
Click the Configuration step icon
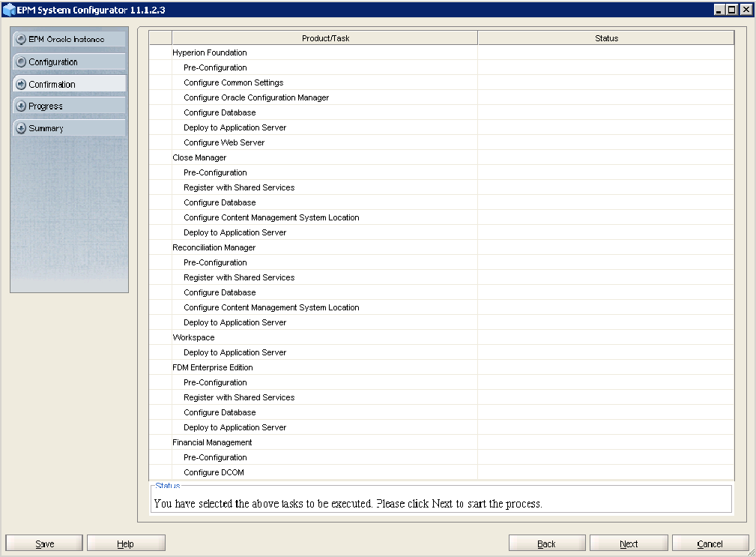tap(21, 61)
